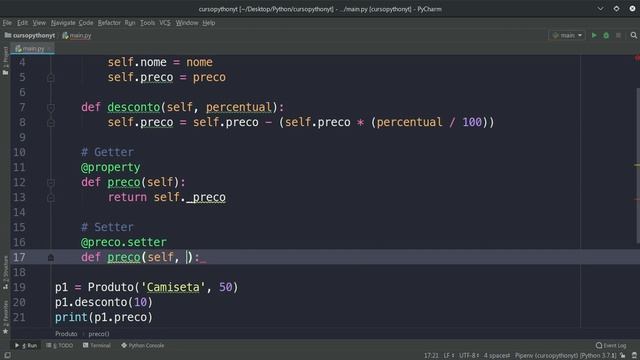
Task: Click the inspections icon at status bar end
Action: [x=634, y=356]
